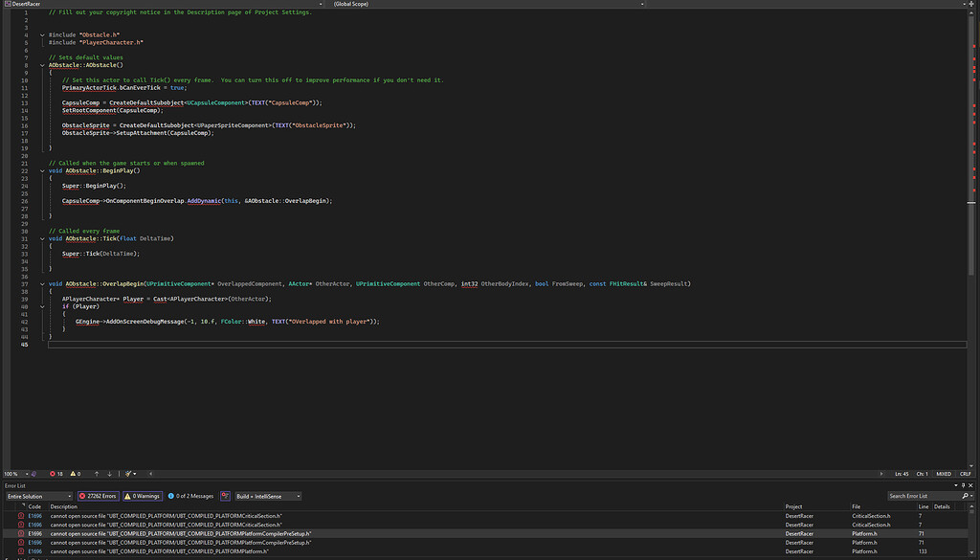Collapse the AObstacle constructor at line 8
The width and height of the screenshot is (980, 560).
42,65
